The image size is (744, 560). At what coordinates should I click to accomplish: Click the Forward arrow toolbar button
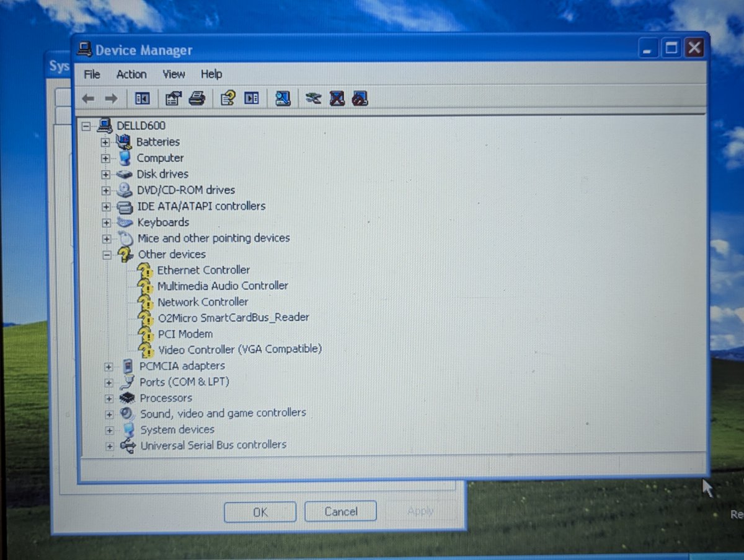pyautogui.click(x=111, y=98)
